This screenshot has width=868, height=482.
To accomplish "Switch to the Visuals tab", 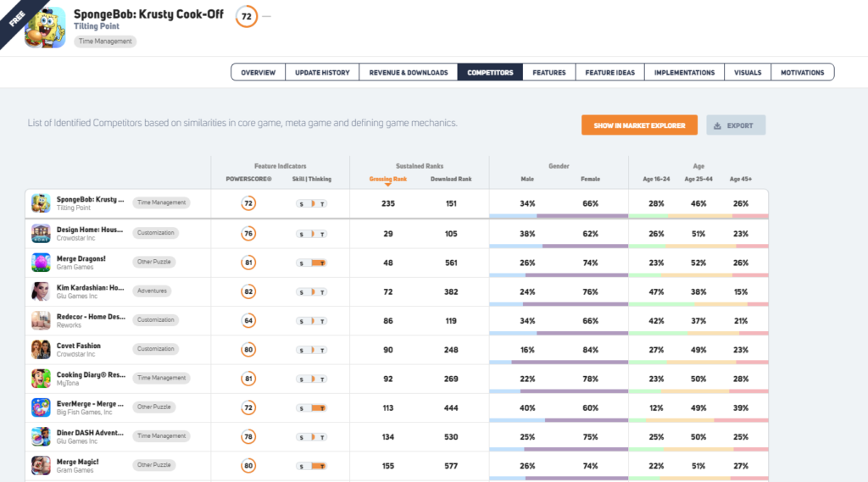I will tap(748, 73).
